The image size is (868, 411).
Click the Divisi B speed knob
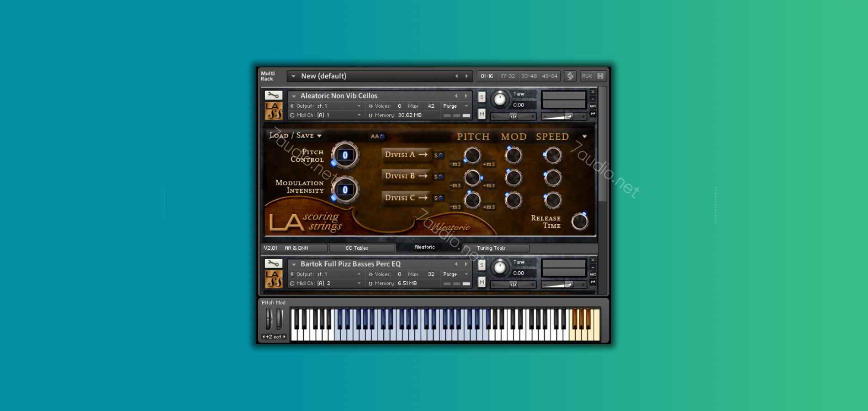pos(553,178)
